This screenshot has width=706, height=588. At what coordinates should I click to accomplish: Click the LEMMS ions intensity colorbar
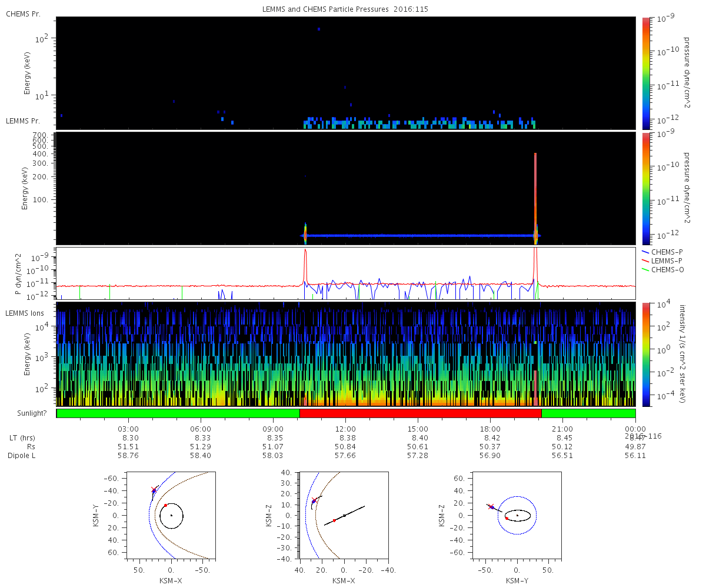click(646, 354)
